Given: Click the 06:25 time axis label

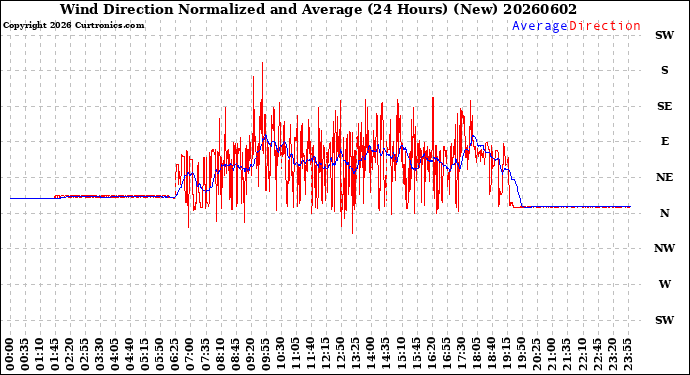Looking at the screenshot, I should (176, 355).
